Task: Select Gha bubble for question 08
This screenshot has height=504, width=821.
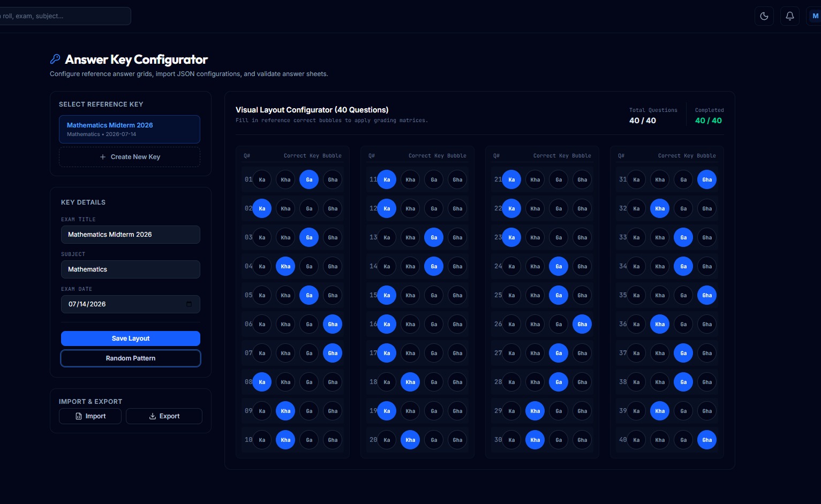Action: tap(333, 382)
